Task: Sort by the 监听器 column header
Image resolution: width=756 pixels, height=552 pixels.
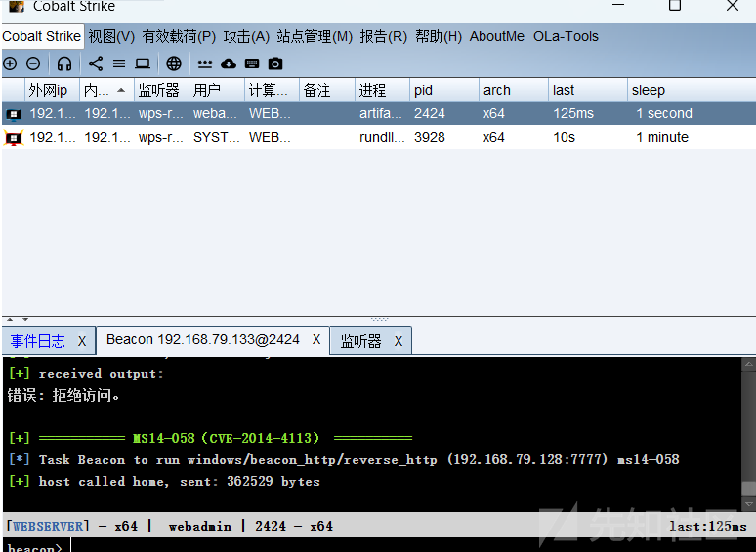Action: 161,90
